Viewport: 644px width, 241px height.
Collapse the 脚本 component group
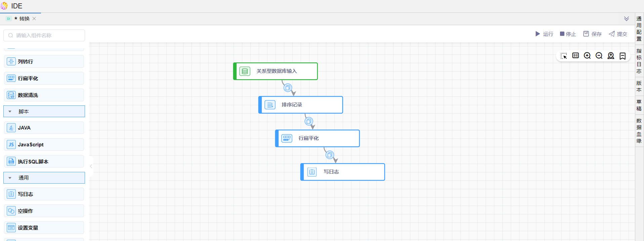coord(10,111)
